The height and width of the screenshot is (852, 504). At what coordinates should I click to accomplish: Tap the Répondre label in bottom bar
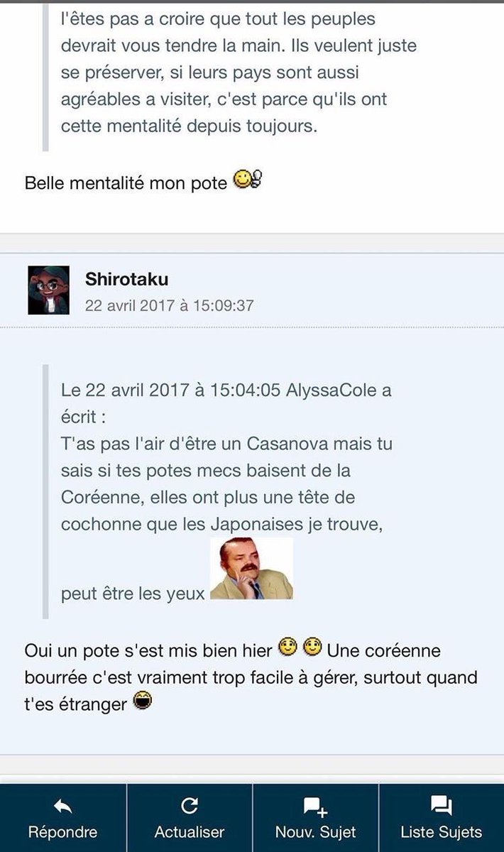[62, 832]
